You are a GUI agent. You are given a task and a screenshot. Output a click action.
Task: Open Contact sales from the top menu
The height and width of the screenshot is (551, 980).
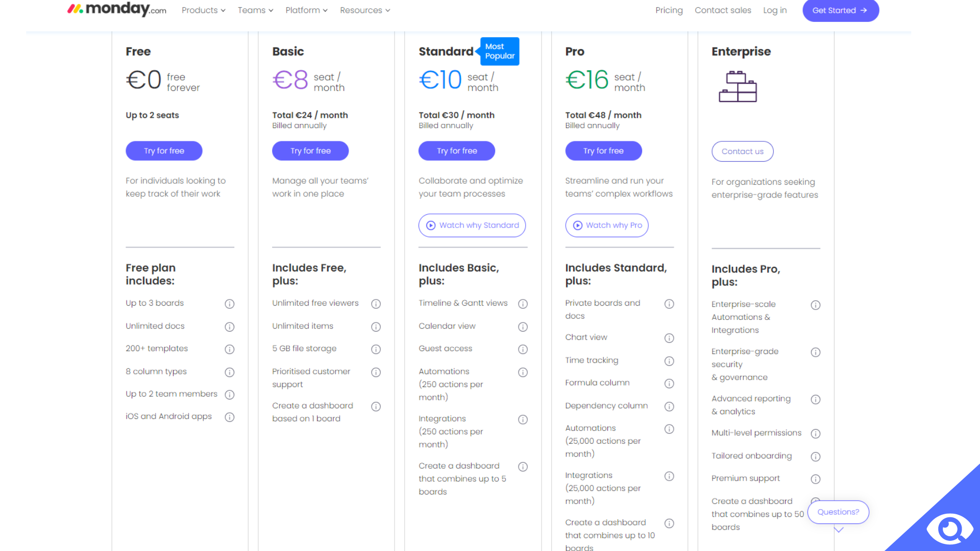(723, 10)
